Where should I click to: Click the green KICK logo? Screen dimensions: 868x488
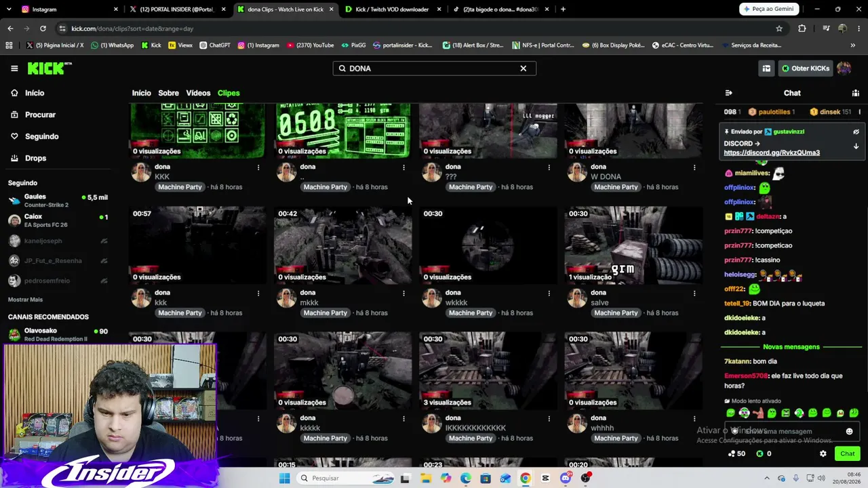pyautogui.click(x=50, y=68)
